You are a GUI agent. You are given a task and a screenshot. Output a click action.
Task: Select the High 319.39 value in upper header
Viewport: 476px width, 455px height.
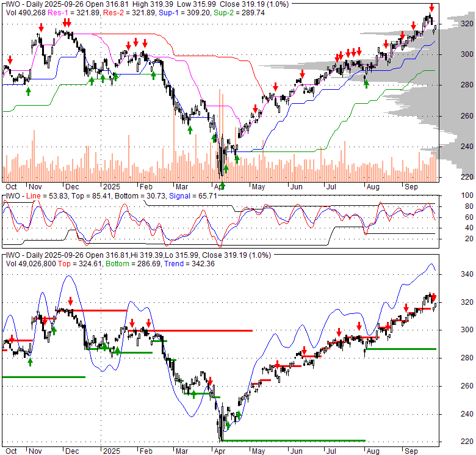point(154,4)
